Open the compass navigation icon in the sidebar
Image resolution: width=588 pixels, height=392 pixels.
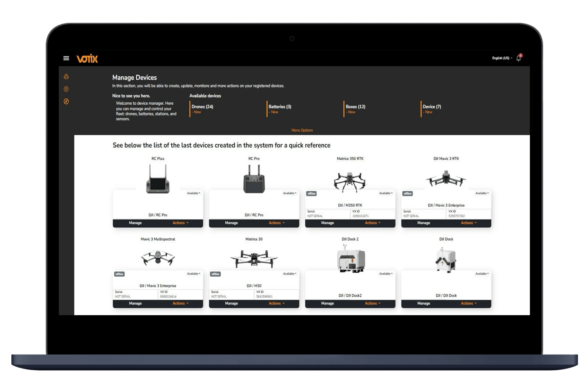[66, 102]
